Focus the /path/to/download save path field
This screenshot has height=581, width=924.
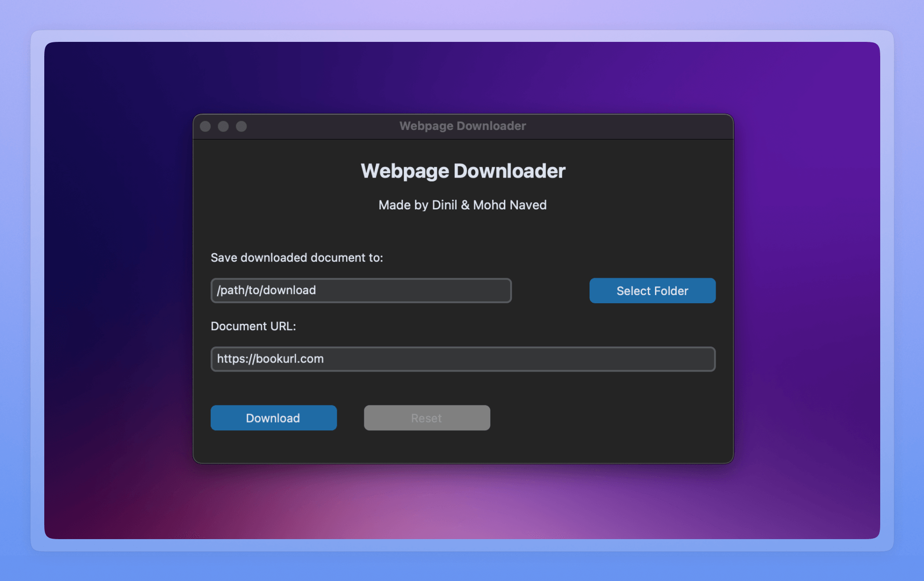361,290
